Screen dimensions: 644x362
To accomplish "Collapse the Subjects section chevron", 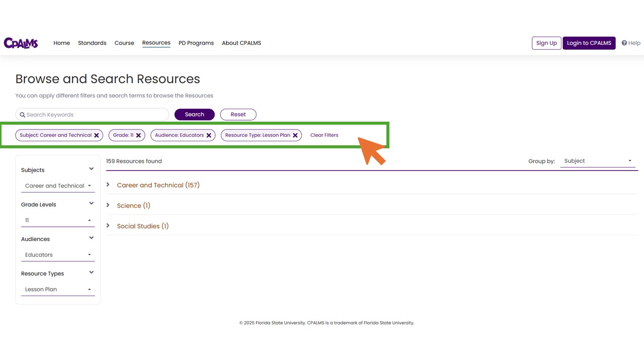I will click(92, 169).
